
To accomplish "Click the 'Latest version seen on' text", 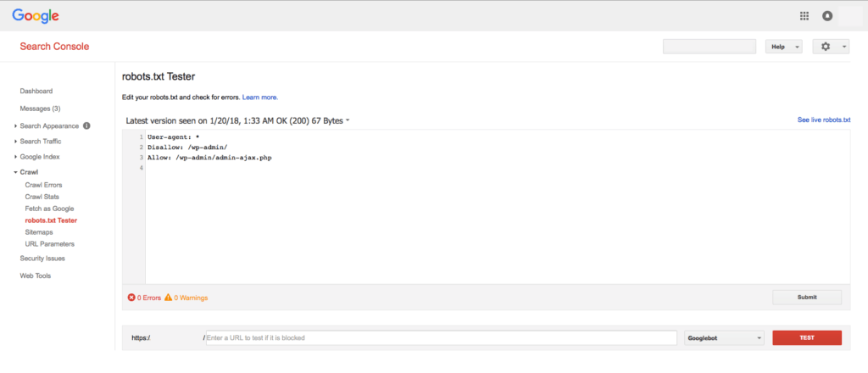I will 165,120.
